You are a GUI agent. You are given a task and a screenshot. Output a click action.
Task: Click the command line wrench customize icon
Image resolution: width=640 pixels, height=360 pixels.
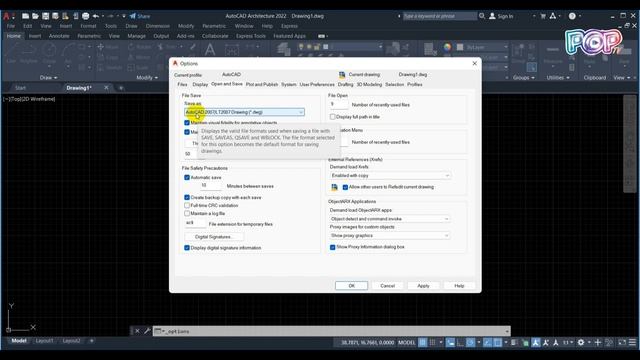point(147,331)
